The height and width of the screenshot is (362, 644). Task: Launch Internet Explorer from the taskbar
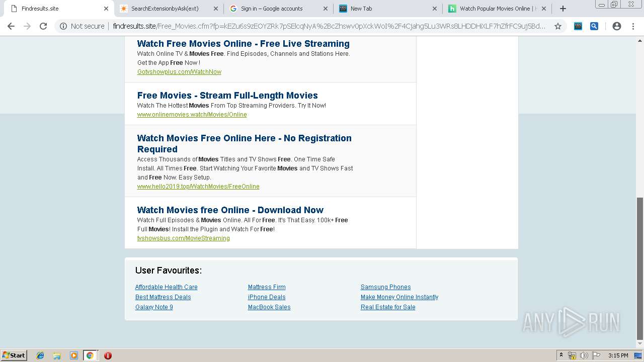click(40, 355)
